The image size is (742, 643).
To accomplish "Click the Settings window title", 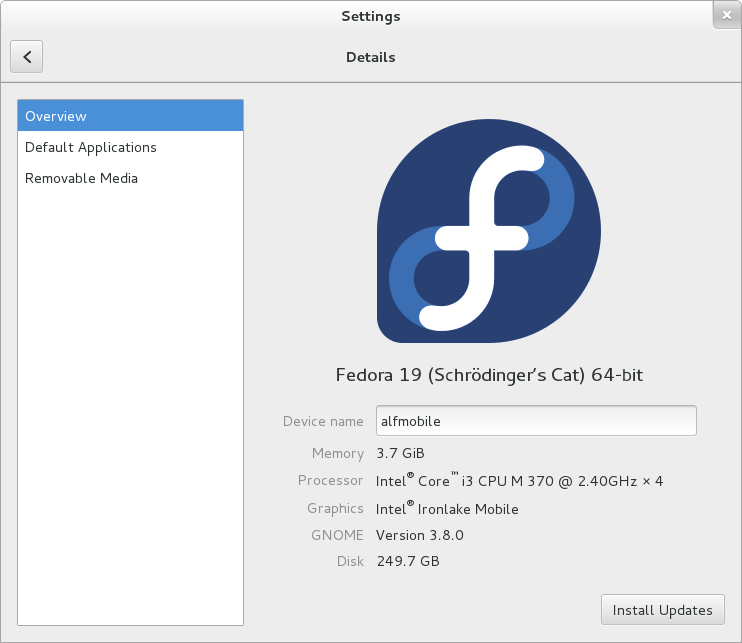I will (371, 17).
